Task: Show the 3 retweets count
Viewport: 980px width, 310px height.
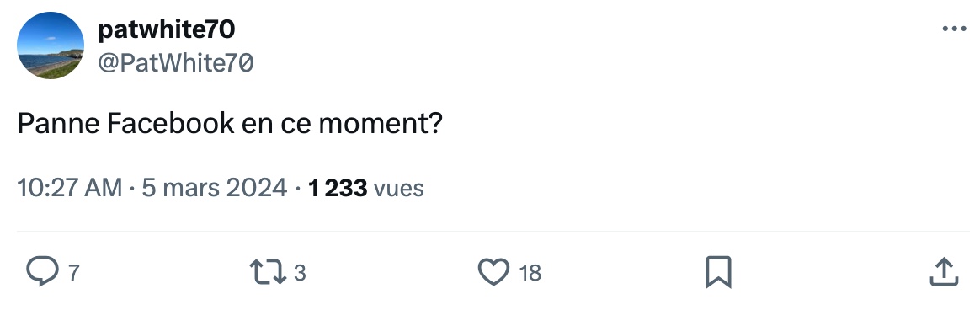Action: 300,273
